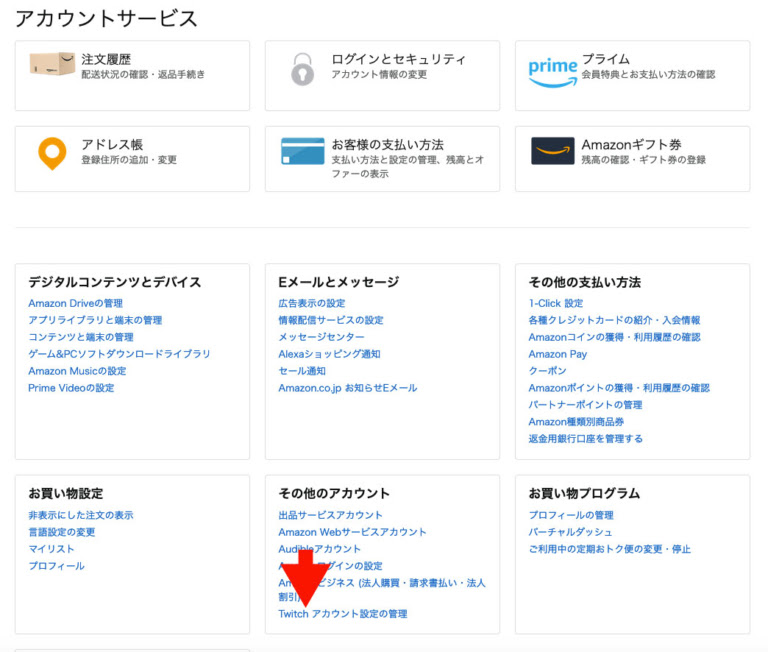Open 非表示にした注文の表示 link
This screenshot has height=652, width=768.
point(81,515)
